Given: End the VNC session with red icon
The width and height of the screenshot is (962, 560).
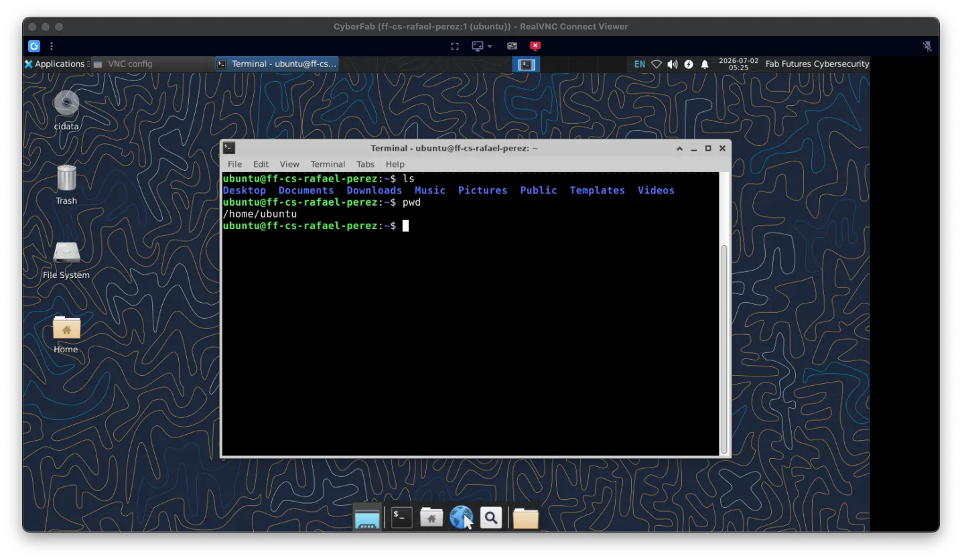Looking at the screenshot, I should point(535,46).
